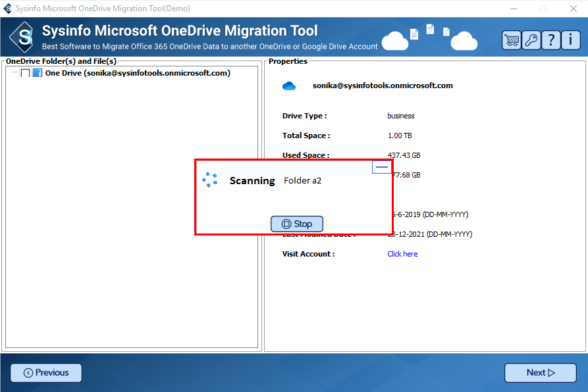The width and height of the screenshot is (588, 392).
Task: Click the Total Space value '1.00 TB'
Action: [x=400, y=135]
